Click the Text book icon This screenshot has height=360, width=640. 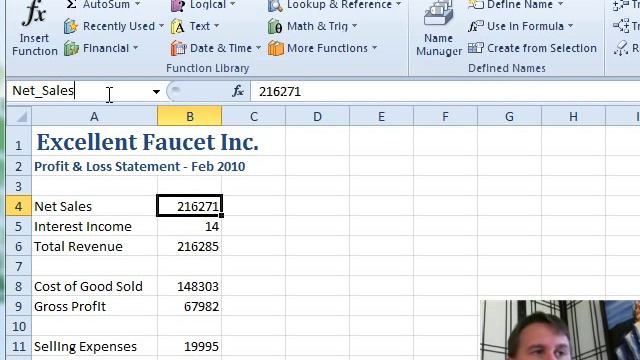pyautogui.click(x=178, y=27)
